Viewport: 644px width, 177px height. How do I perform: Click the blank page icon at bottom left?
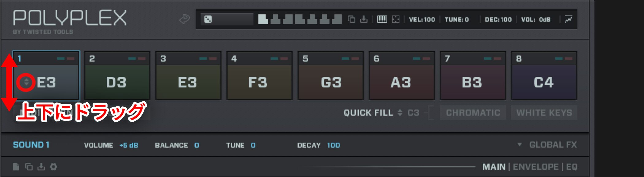click(x=16, y=167)
